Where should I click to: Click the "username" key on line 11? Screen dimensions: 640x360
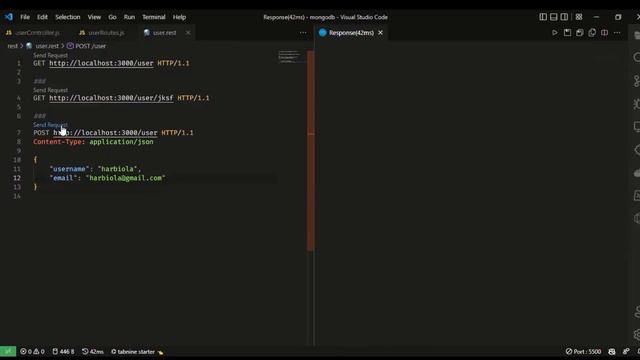pyautogui.click(x=69, y=169)
